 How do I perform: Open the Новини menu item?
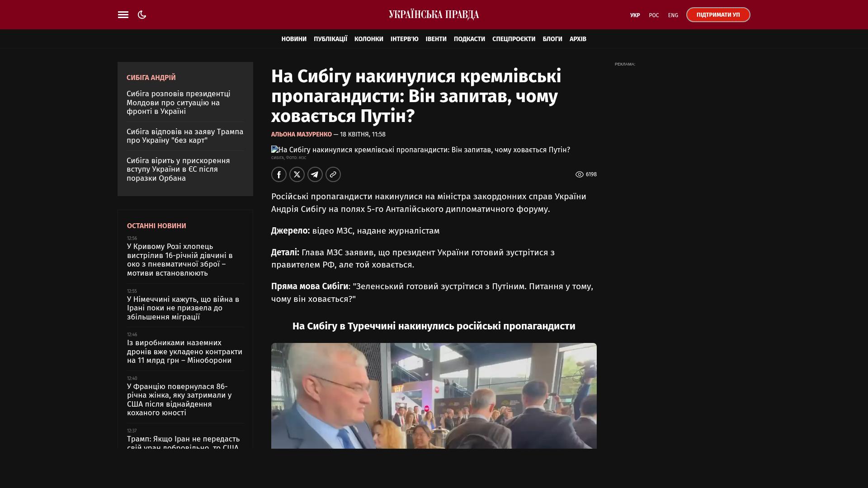click(x=294, y=39)
